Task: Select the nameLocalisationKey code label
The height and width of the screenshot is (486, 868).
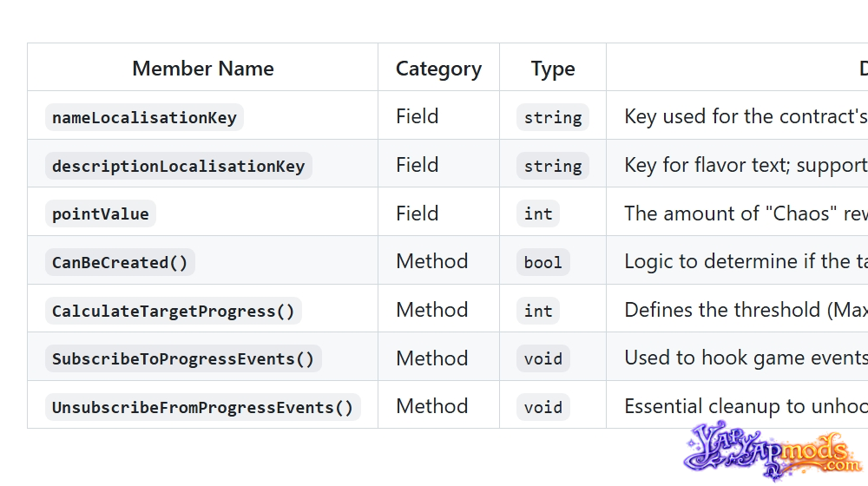Action: [144, 117]
